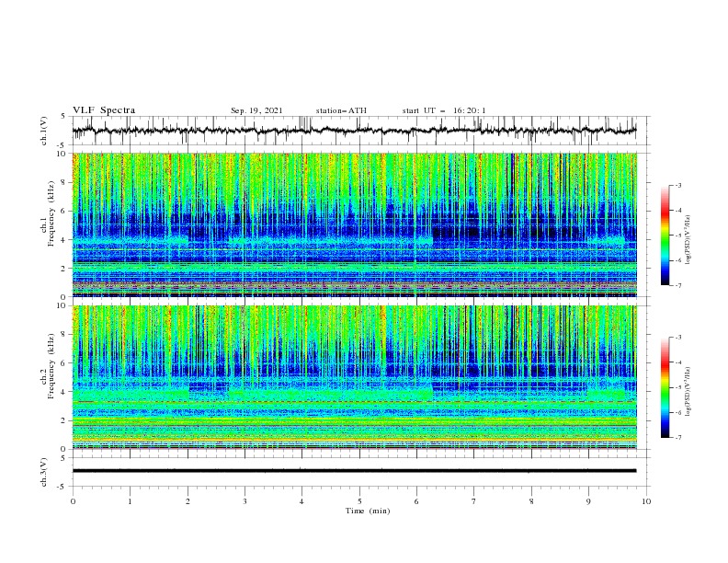The image size is (728, 563).
Task: Click the 8 kHz tick on ch.2 frequency axis
Action: pyautogui.click(x=64, y=335)
